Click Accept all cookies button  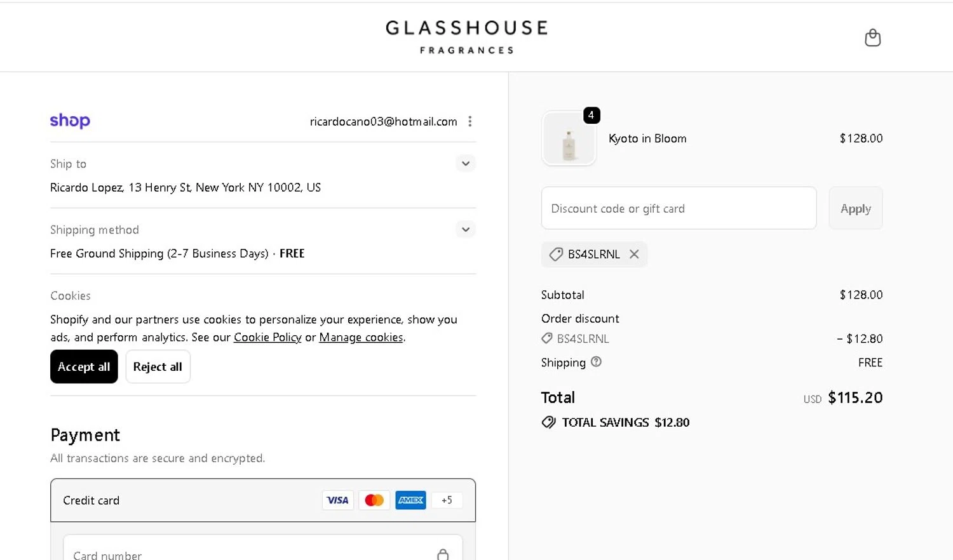tap(84, 366)
